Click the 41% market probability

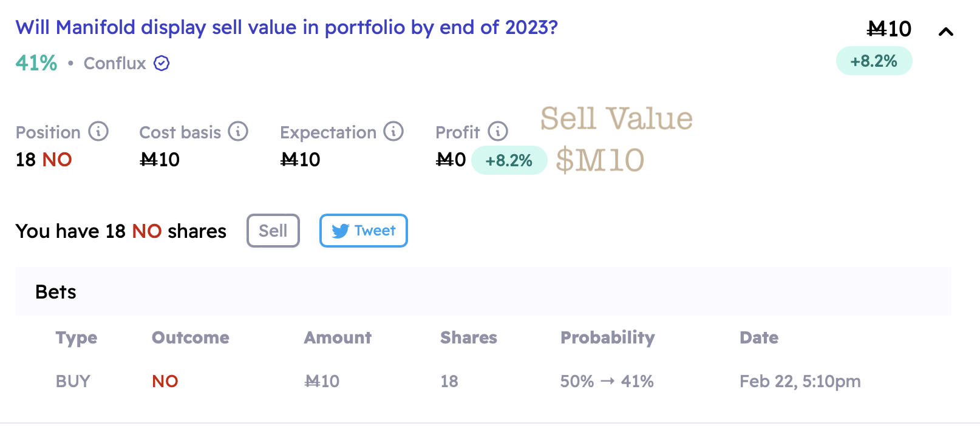pyautogui.click(x=36, y=63)
